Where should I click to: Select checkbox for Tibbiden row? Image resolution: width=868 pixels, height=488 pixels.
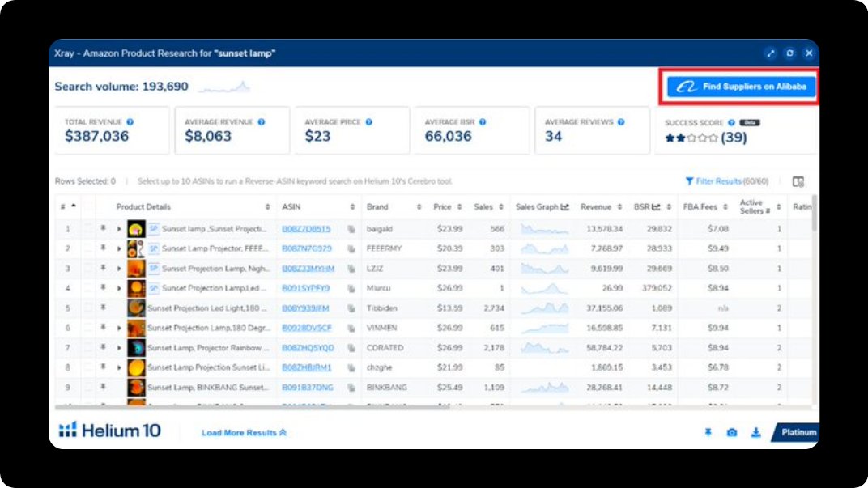pyautogui.click(x=88, y=308)
